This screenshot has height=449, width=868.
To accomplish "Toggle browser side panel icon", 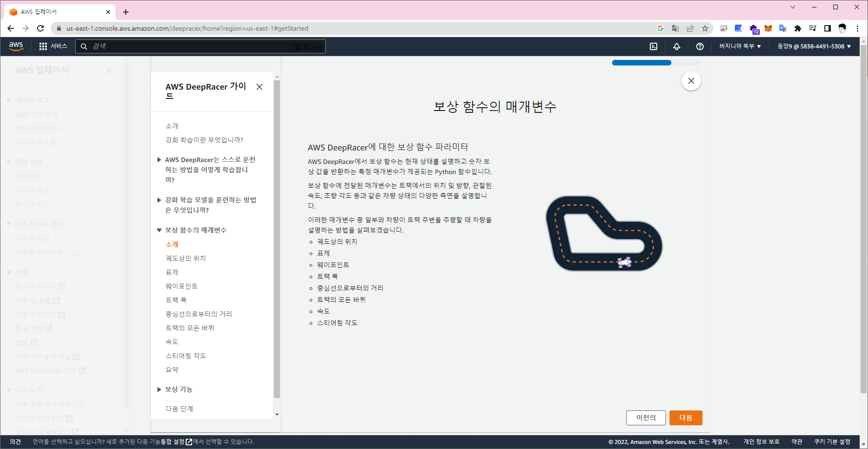I will [828, 28].
